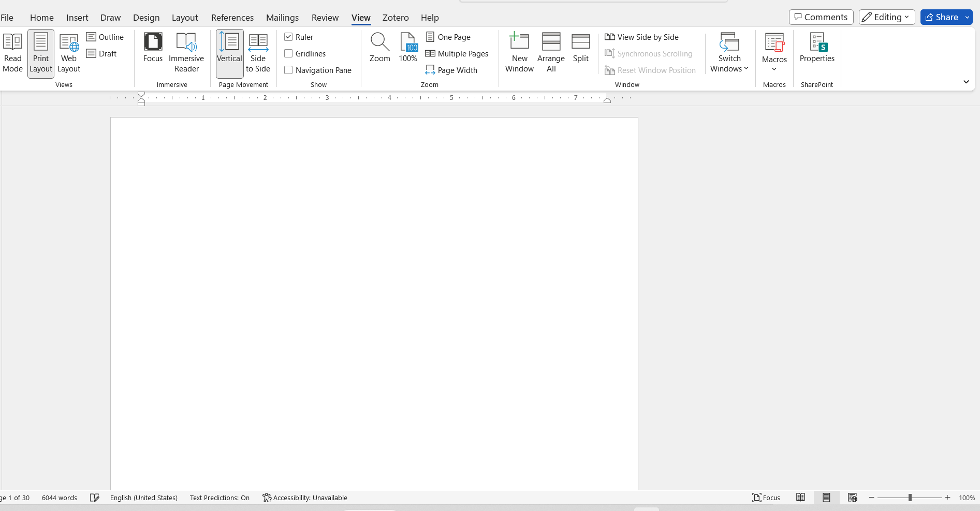Open Outline view
This screenshot has width=980, height=511.
click(105, 37)
